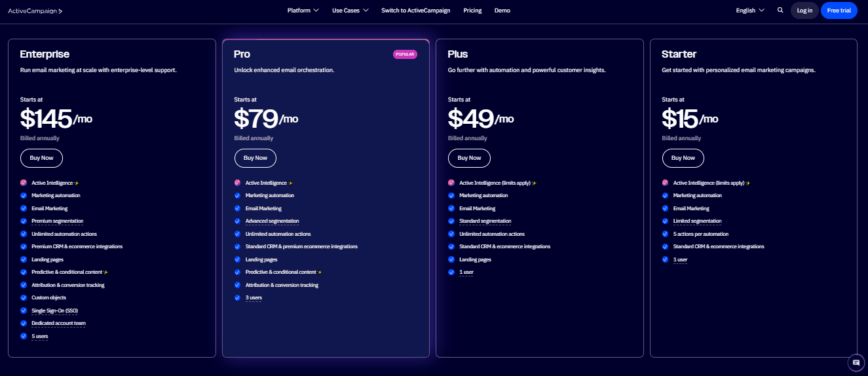Click Standard segmentation in Plus plan
Image resolution: width=868 pixels, height=376 pixels.
pos(485,221)
